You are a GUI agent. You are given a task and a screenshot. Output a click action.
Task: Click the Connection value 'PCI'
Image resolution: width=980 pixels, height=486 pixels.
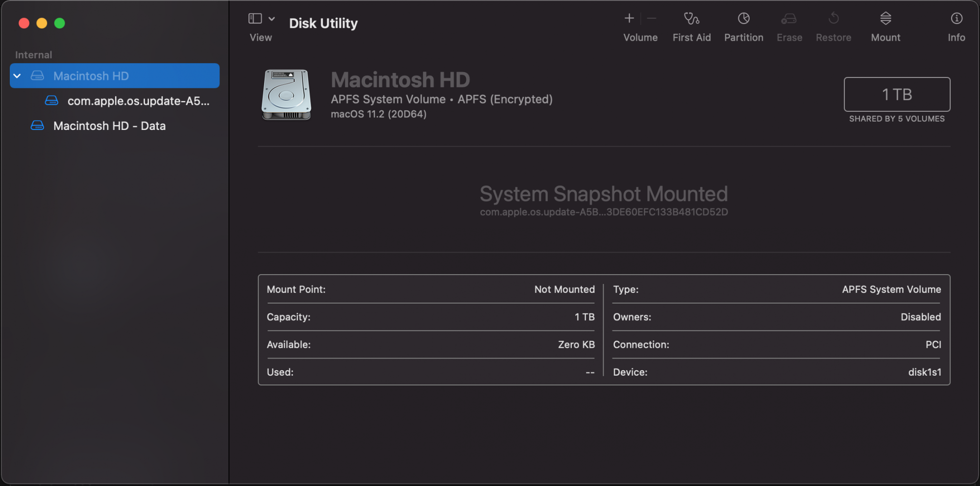pos(933,344)
